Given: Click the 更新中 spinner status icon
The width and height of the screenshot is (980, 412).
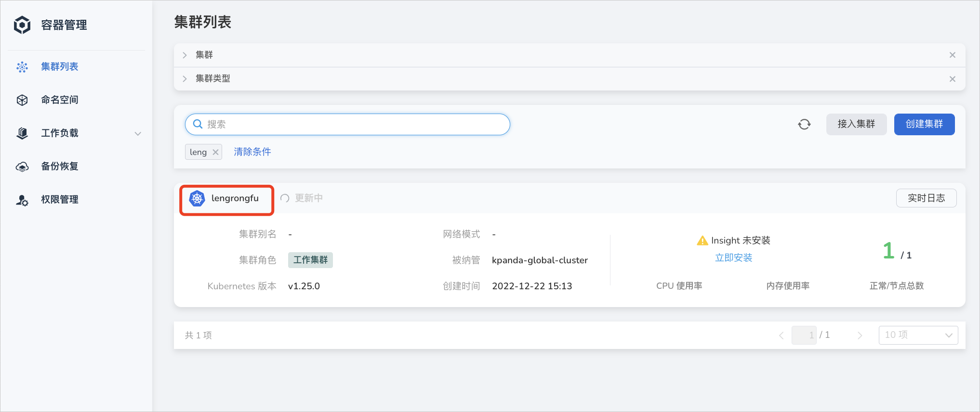Looking at the screenshot, I should pos(285,198).
